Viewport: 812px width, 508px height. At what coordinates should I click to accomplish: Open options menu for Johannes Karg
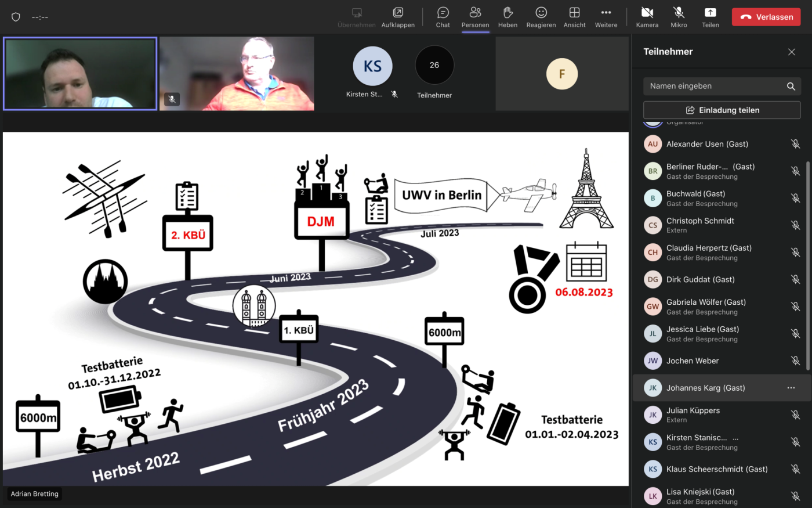click(791, 388)
